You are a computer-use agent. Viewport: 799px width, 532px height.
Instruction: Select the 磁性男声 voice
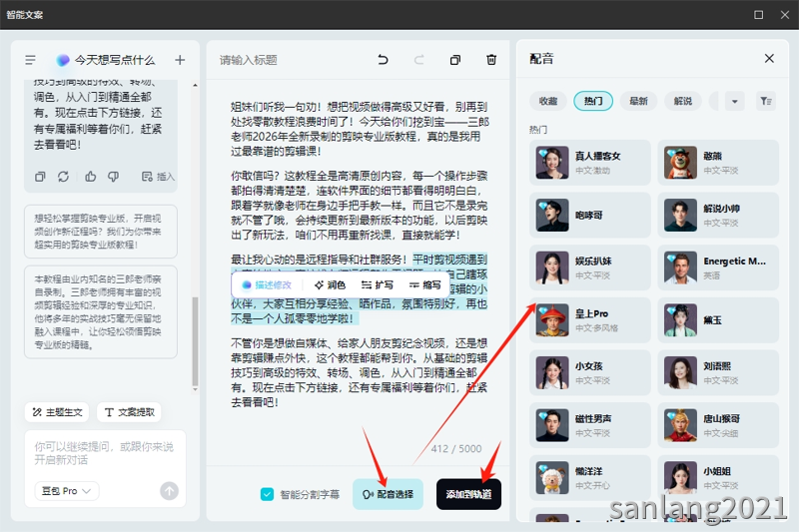[590, 424]
